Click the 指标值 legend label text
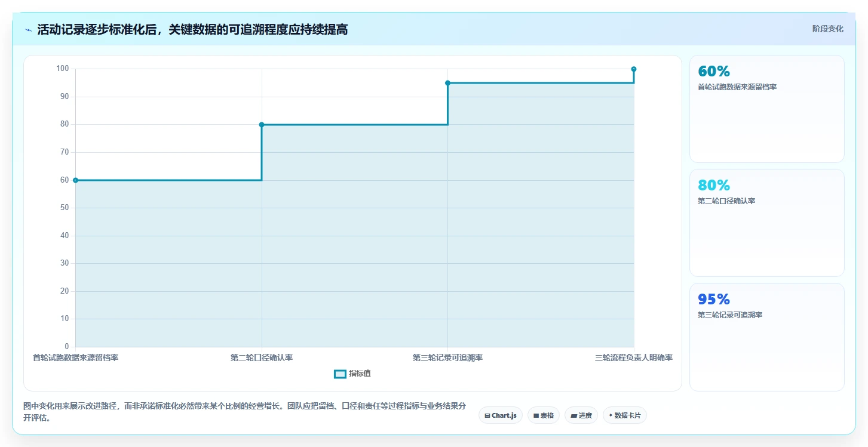 (360, 374)
